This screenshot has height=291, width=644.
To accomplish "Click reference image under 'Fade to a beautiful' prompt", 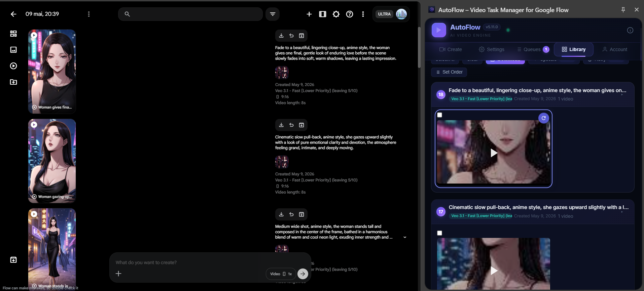I will pyautogui.click(x=282, y=72).
